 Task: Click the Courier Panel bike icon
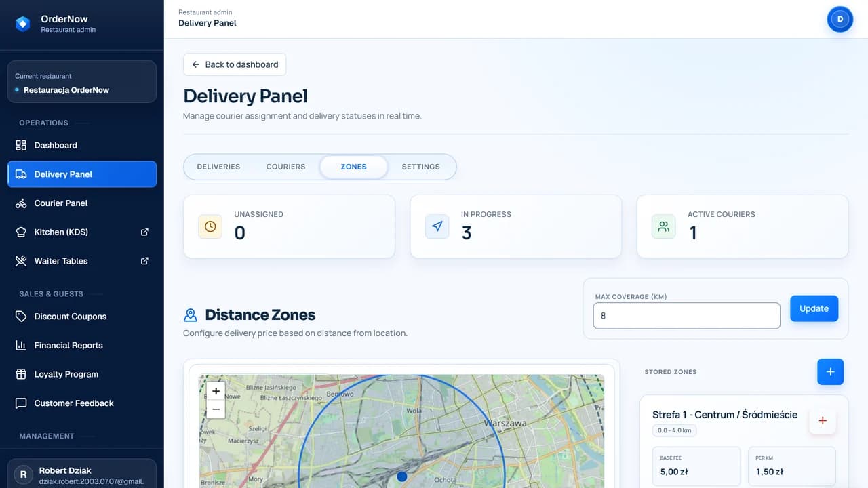click(21, 203)
